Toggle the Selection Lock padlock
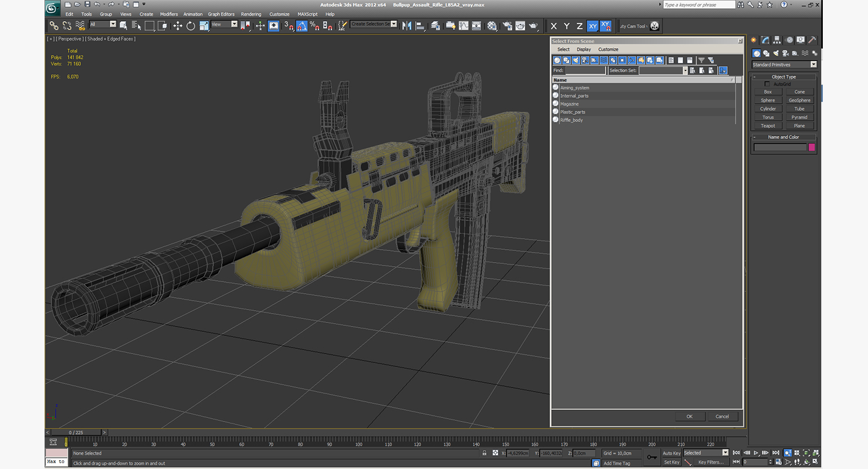The width and height of the screenshot is (868, 469). [x=484, y=453]
